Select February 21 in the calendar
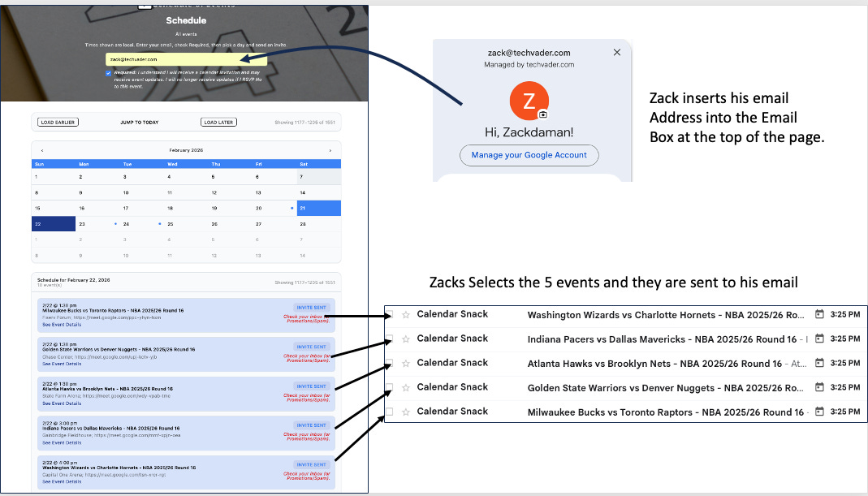This screenshot has width=868, height=496. (x=319, y=208)
